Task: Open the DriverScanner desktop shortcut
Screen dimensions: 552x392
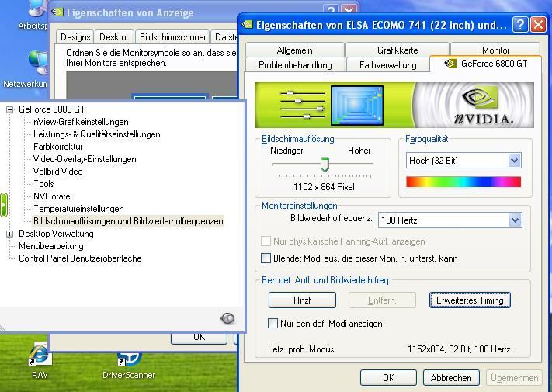Action: 129,359
